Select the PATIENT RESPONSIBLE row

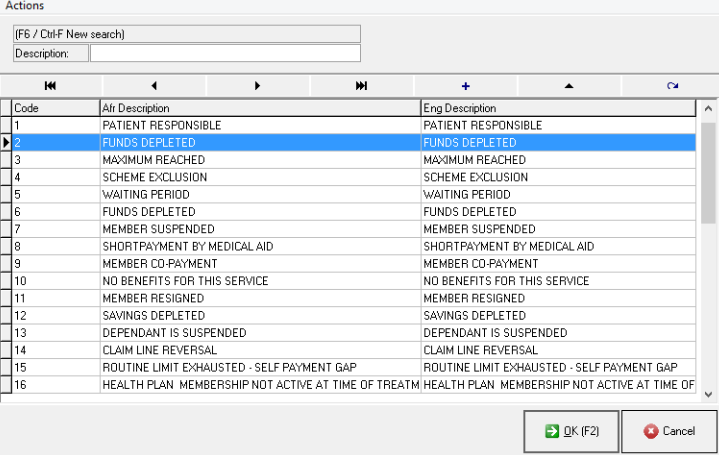coord(260,126)
